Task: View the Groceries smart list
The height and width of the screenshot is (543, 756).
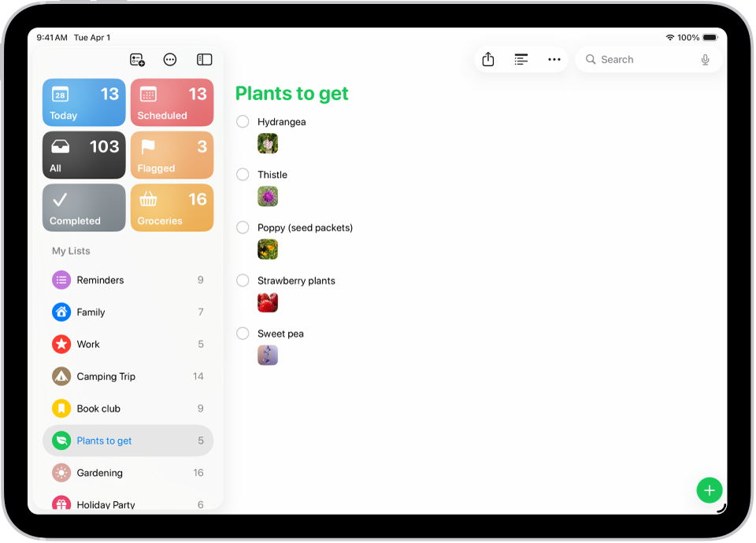Action: (x=172, y=207)
